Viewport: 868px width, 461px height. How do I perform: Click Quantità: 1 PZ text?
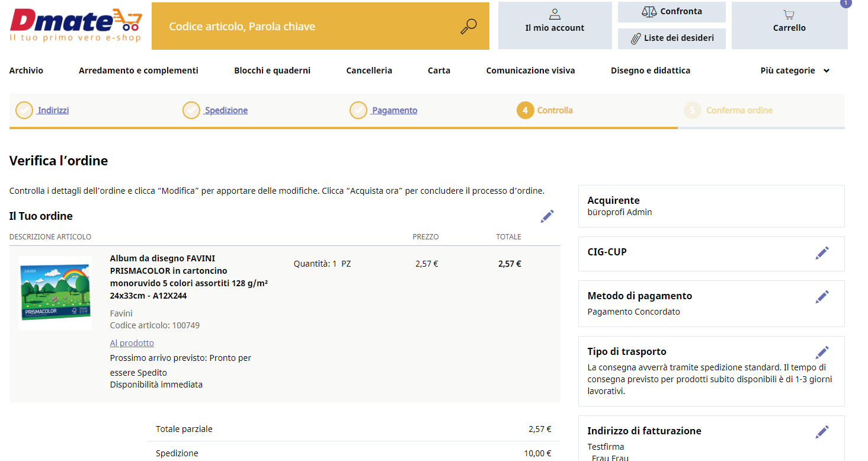(x=322, y=264)
